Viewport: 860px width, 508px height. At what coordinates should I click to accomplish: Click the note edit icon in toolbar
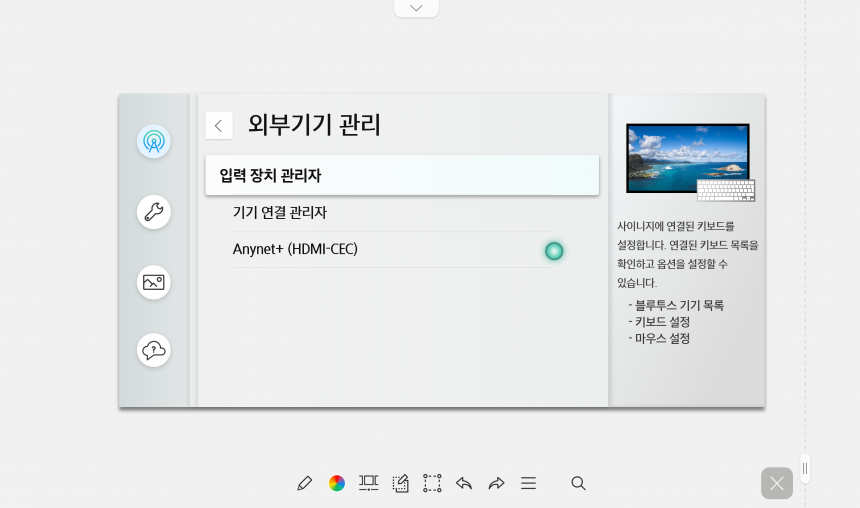tap(400, 483)
